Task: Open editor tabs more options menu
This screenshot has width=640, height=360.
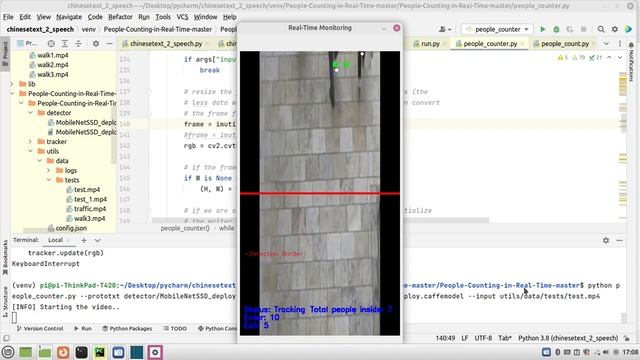Action: [x=620, y=44]
